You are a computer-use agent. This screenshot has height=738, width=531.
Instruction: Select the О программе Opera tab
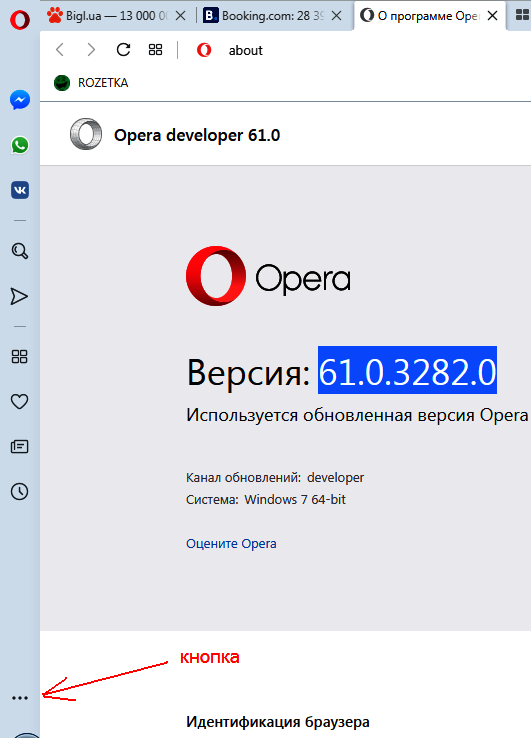419,16
